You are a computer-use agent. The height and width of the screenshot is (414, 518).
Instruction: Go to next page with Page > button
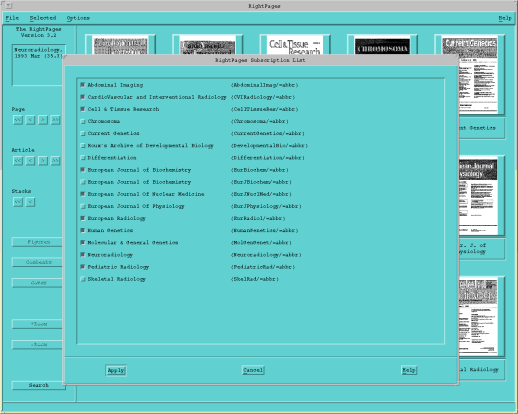[43, 120]
